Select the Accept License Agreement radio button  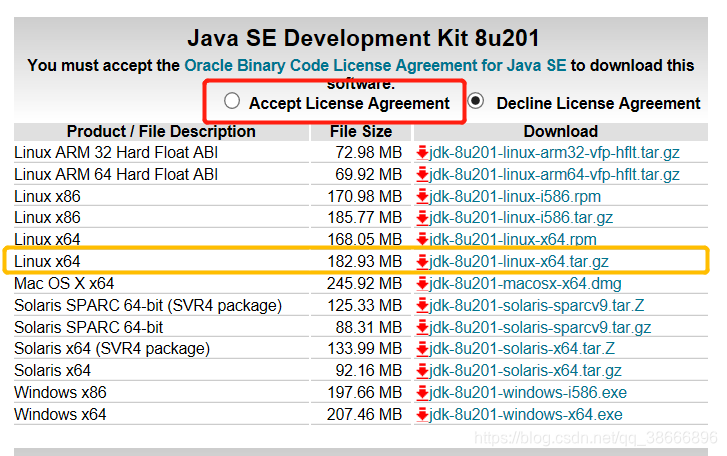(232, 101)
